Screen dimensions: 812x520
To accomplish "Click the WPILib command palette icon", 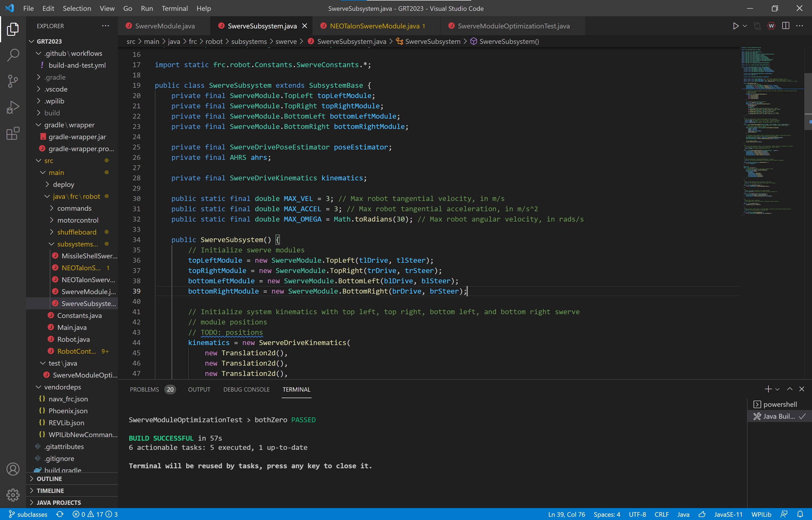I will (771, 26).
